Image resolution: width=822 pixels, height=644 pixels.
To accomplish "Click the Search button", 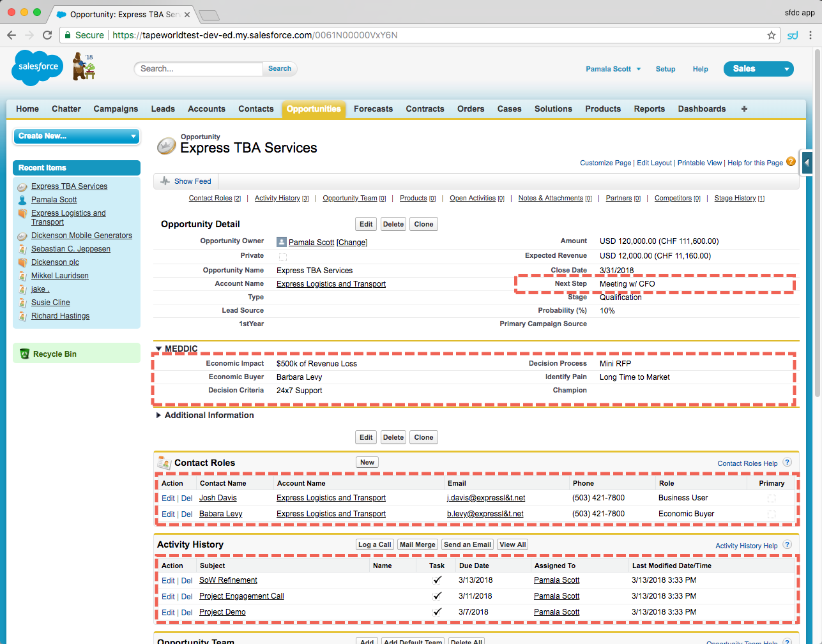I will click(x=280, y=69).
